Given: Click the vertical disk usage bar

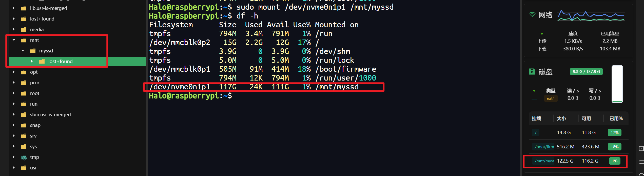Looking at the screenshot, I should click(617, 84).
